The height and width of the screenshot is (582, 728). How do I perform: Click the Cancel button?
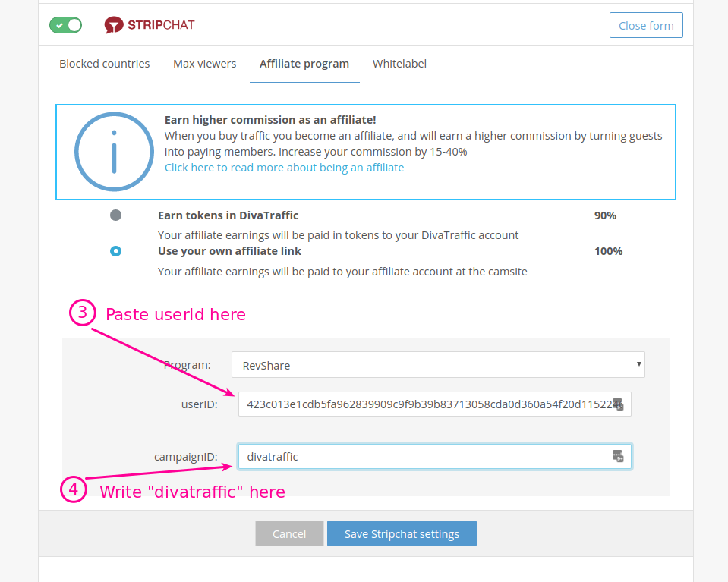tap(289, 533)
